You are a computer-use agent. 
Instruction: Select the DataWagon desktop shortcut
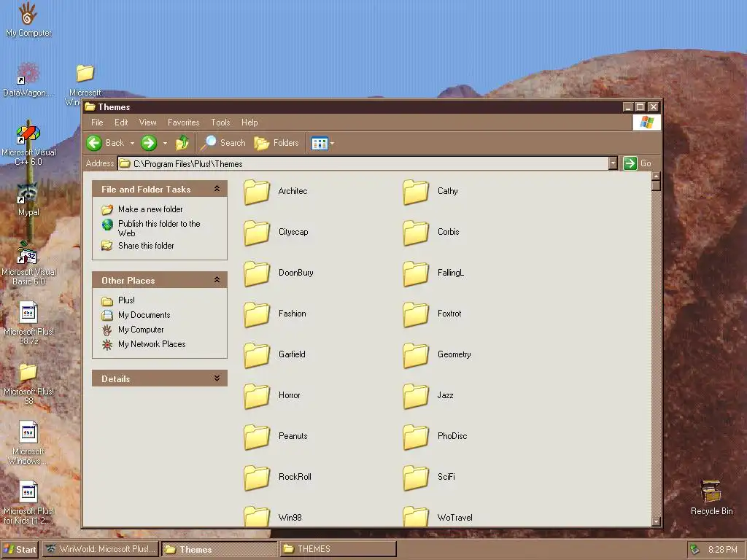(x=28, y=79)
